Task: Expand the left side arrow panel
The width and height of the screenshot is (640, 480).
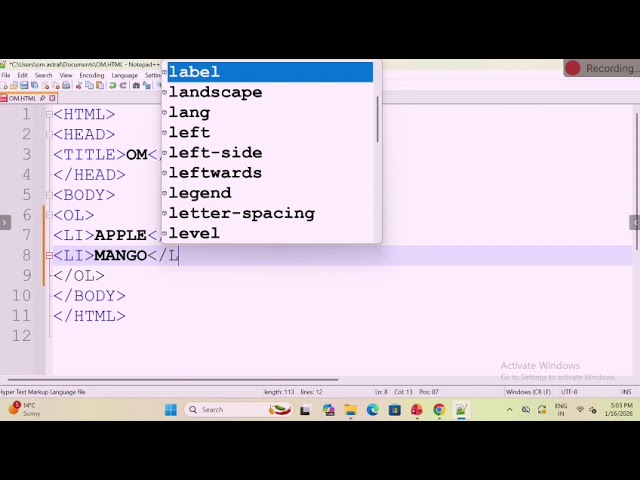Action: point(5,222)
